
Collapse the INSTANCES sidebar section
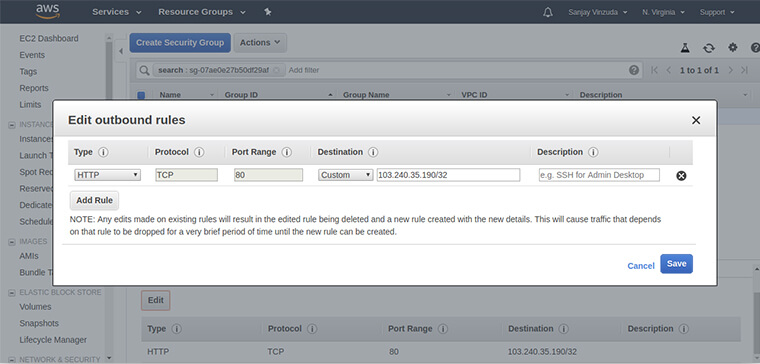[12, 125]
